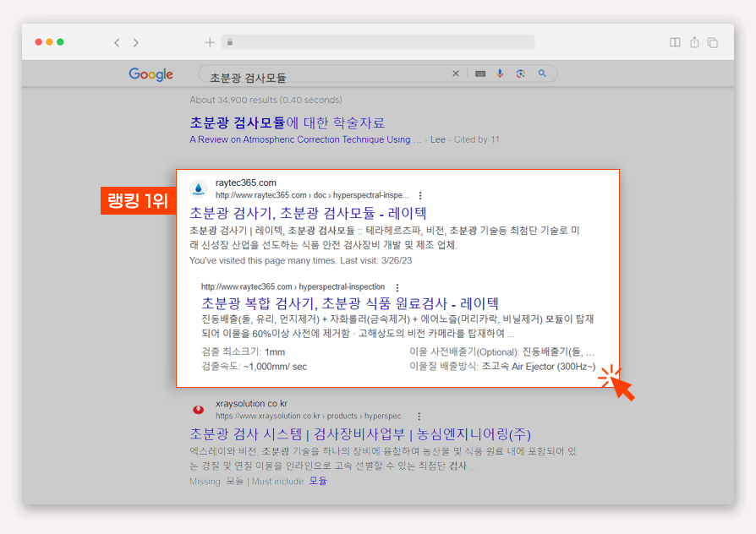Click the Must include 모듈 link
Screen dimensions: 756x534
(318, 481)
